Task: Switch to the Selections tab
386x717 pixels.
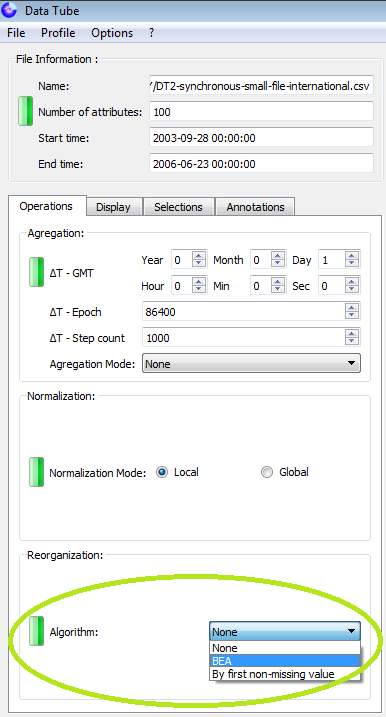Action: [178, 207]
